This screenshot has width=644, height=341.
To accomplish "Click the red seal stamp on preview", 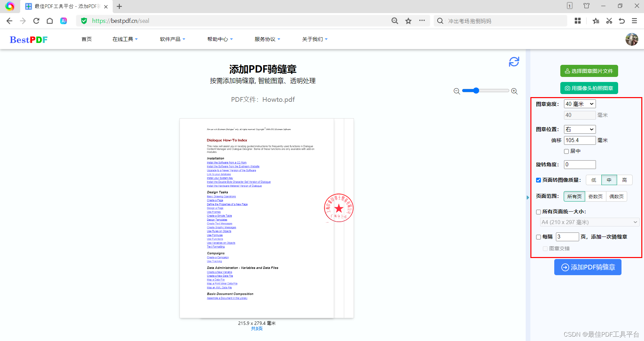I will (339, 208).
